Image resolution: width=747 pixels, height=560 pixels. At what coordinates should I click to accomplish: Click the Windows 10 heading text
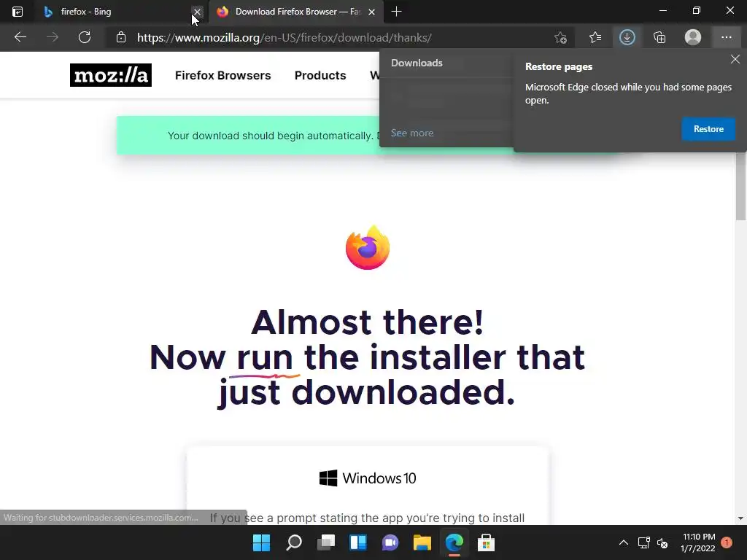pyautogui.click(x=379, y=478)
